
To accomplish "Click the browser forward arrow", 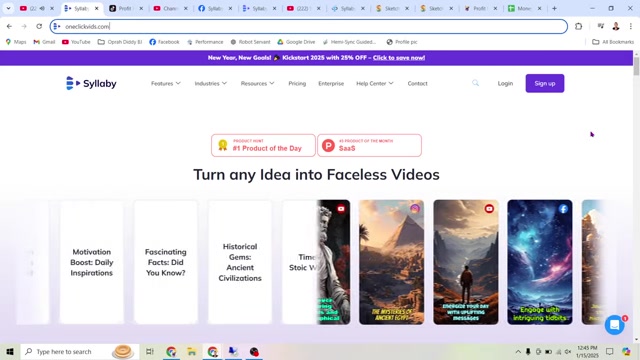I will [24, 26].
